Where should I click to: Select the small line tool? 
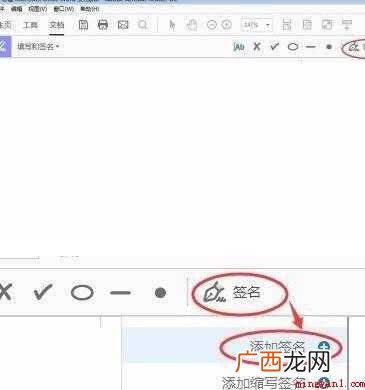pyautogui.click(x=311, y=47)
